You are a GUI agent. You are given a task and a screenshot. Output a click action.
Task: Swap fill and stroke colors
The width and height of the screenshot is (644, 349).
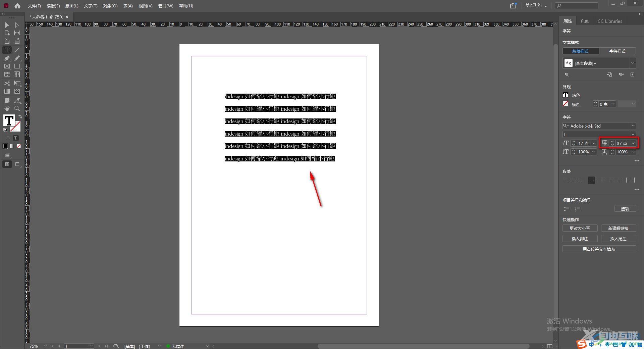pos(20,116)
